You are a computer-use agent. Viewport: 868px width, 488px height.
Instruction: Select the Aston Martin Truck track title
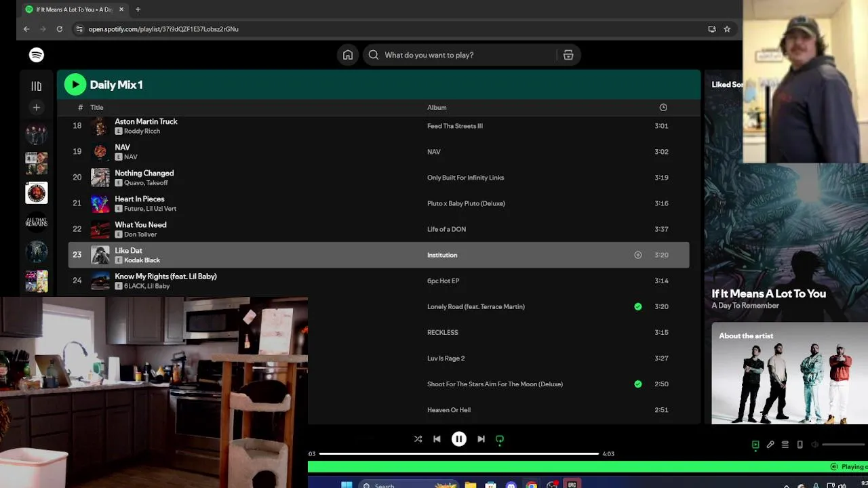click(x=146, y=121)
